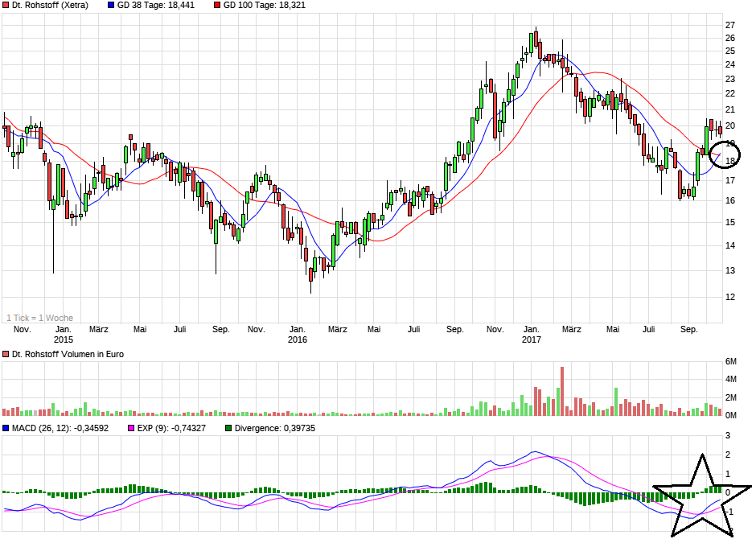Screen dimensions: 756x539
Task: Click the price axis value 25
Action: (730, 51)
